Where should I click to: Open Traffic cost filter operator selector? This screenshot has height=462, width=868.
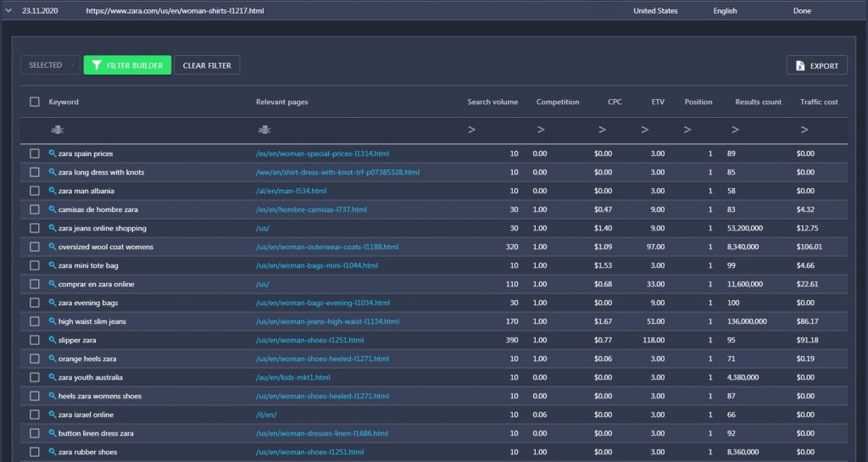tap(804, 130)
